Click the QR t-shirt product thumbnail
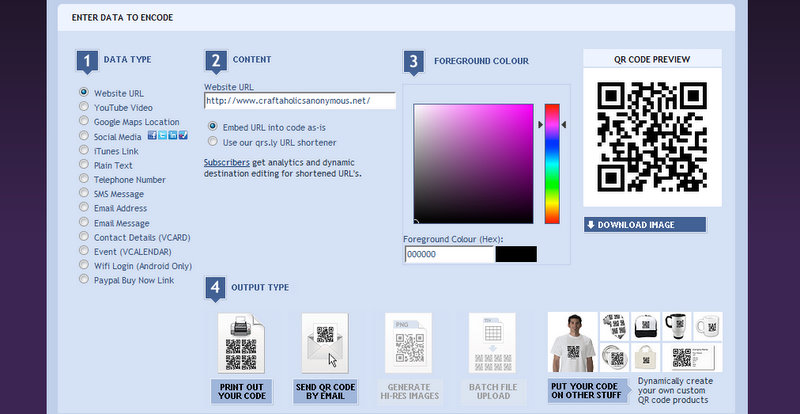 (572, 342)
